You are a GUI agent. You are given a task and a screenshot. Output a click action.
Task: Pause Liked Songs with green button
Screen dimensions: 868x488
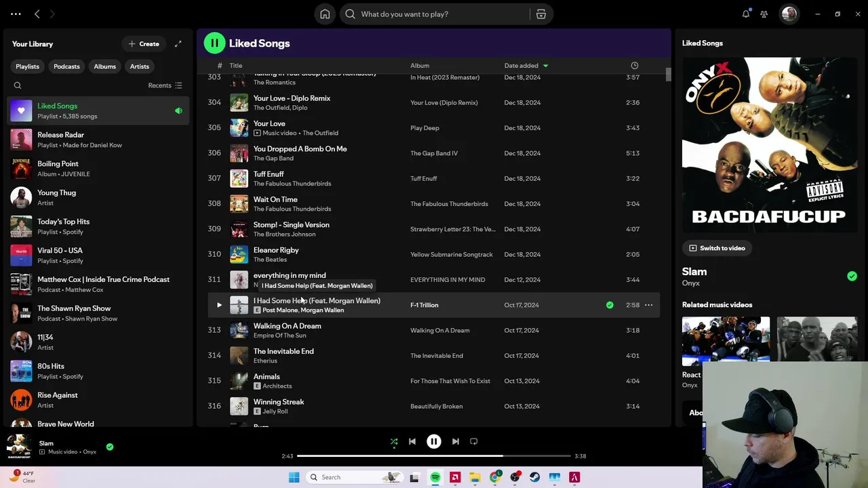(214, 43)
